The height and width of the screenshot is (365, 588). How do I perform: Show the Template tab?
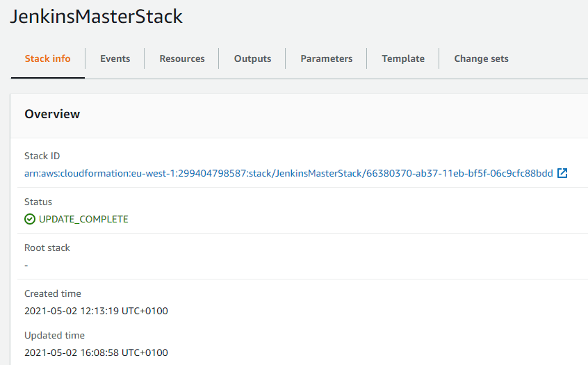point(403,58)
